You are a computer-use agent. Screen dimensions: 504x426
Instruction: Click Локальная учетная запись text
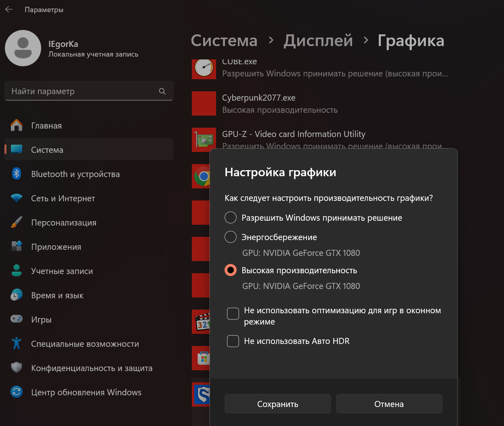click(x=93, y=54)
